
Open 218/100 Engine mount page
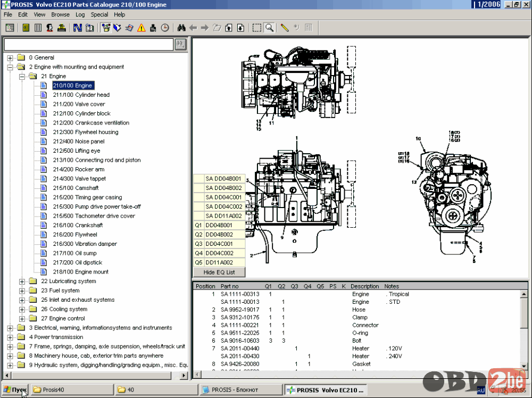81,272
